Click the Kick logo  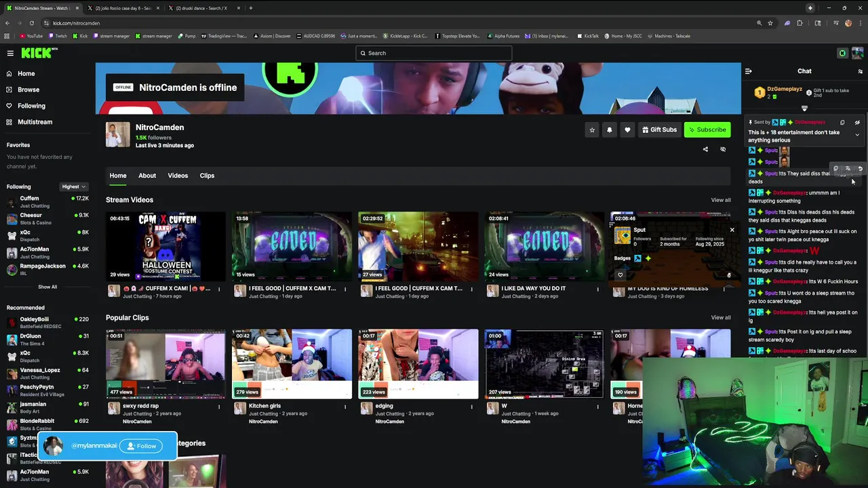pyautogui.click(x=39, y=53)
